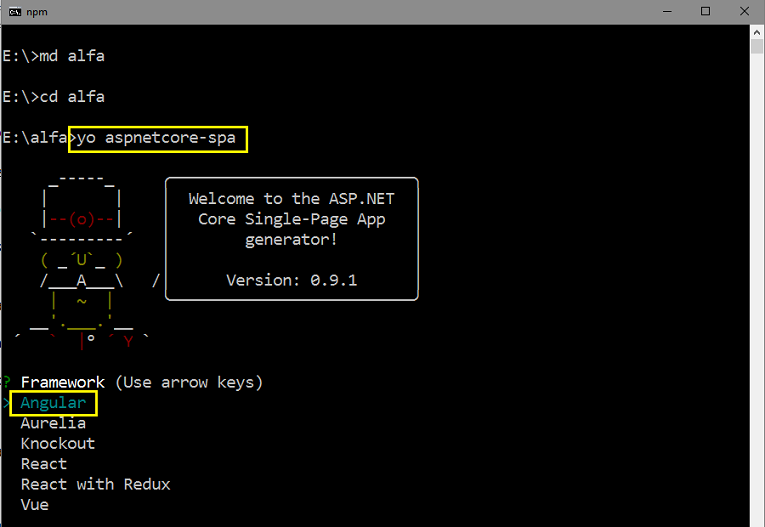This screenshot has height=527, width=765.
Task: Select the Angular framework option
Action: pyautogui.click(x=53, y=403)
